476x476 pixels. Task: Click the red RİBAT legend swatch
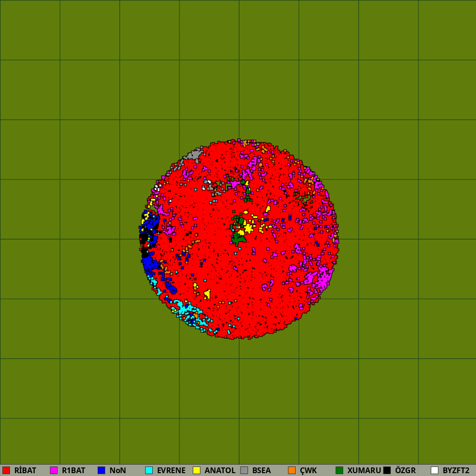click(x=6, y=470)
